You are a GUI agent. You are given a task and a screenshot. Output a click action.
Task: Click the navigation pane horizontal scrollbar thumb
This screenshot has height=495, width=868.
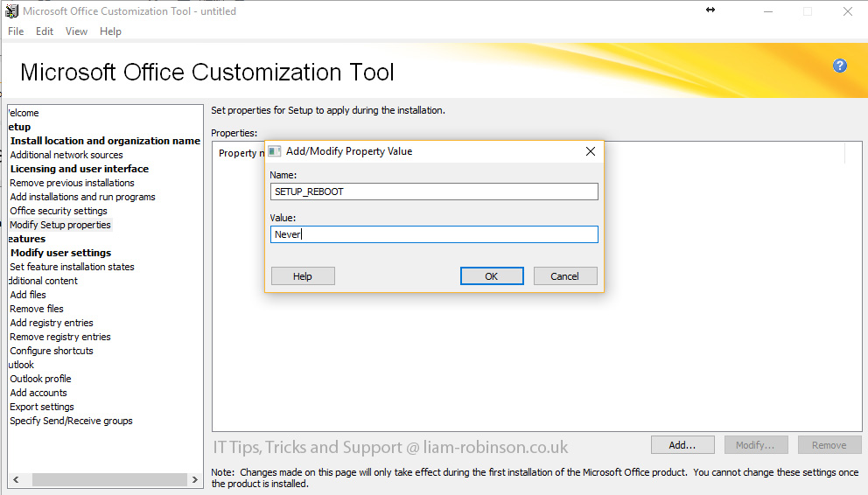(x=109, y=479)
